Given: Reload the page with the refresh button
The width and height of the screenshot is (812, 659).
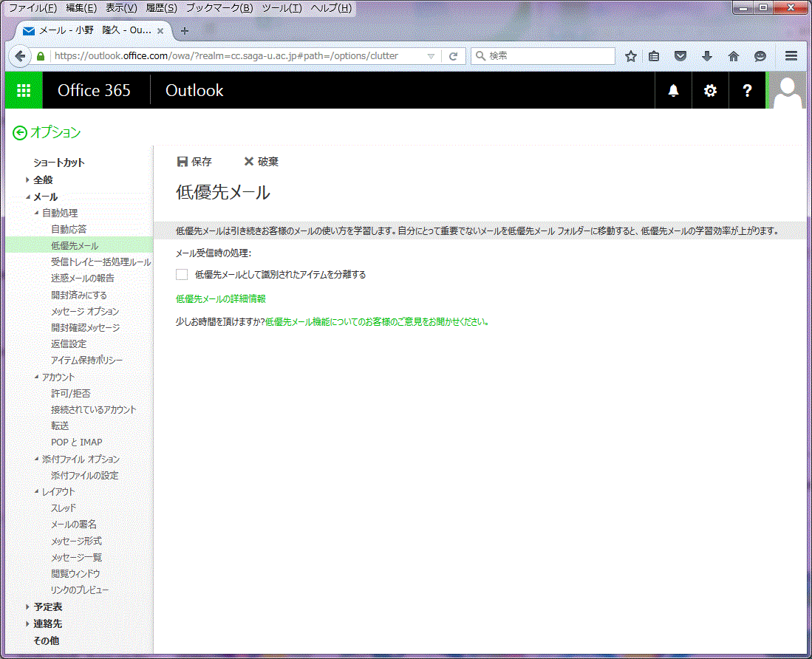Looking at the screenshot, I should pyautogui.click(x=454, y=56).
